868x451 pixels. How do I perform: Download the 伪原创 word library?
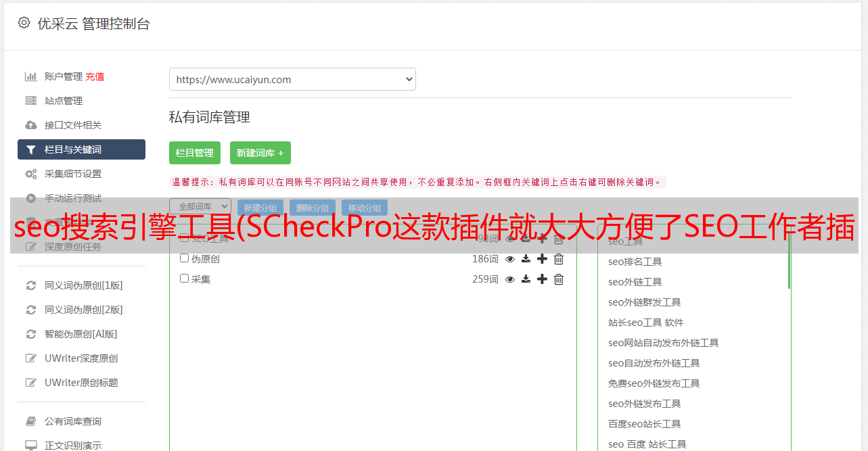pos(526,259)
